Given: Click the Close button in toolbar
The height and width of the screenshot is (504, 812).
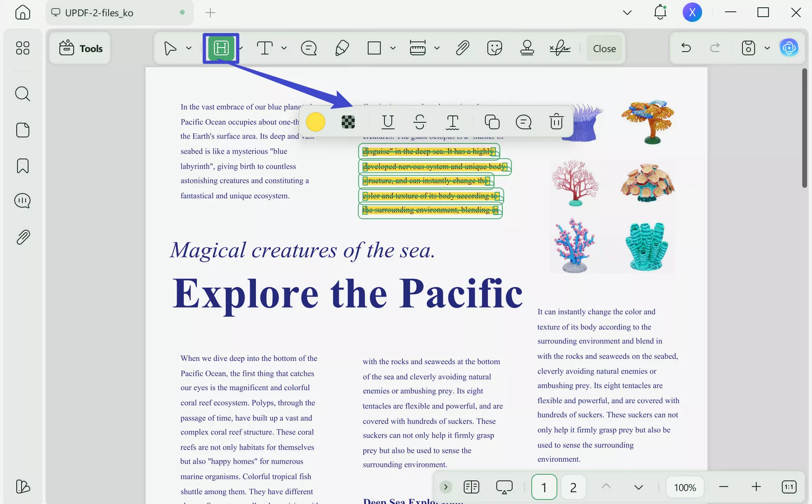Looking at the screenshot, I should pyautogui.click(x=604, y=48).
